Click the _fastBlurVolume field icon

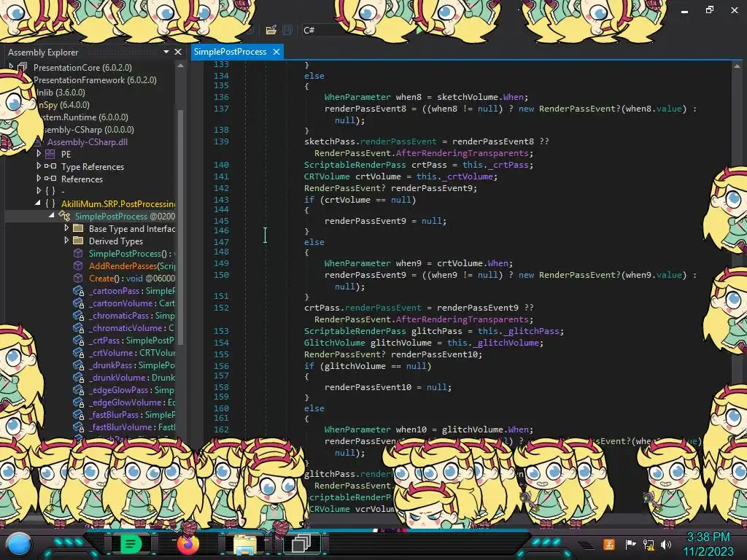(x=79, y=427)
